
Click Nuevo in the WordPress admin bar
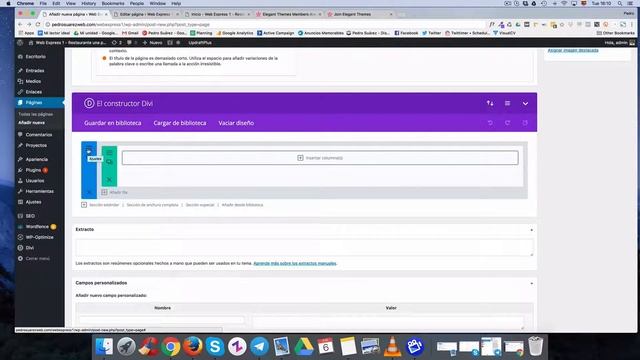pos(152,42)
